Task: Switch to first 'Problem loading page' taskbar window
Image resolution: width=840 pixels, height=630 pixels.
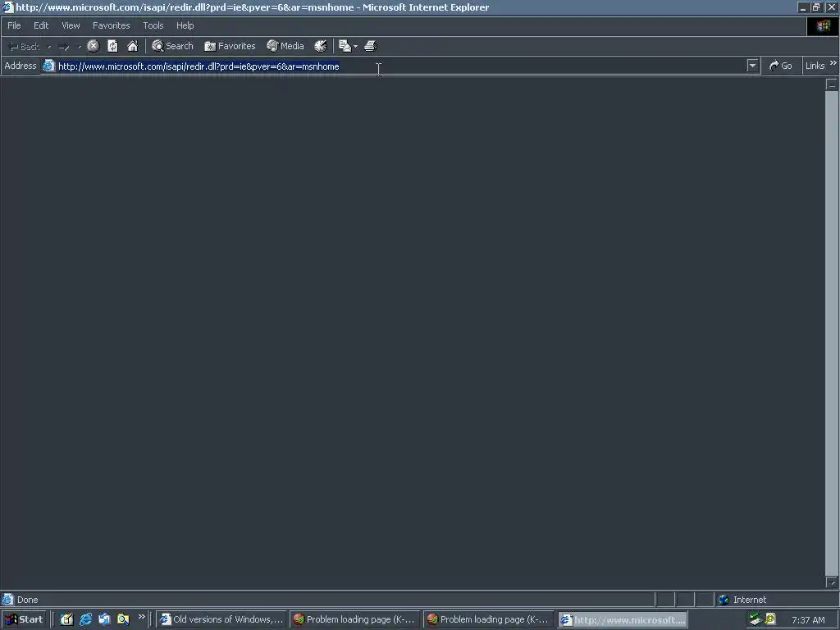Action: [354, 620]
